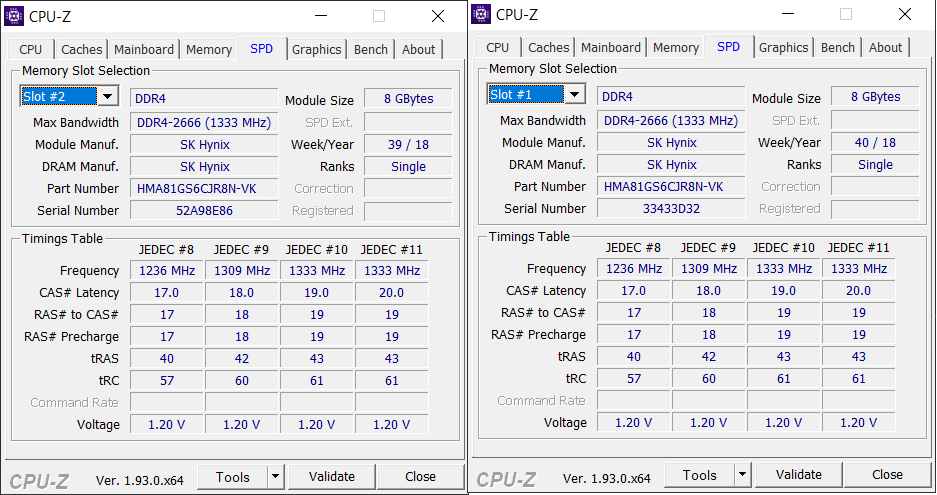Screen dimensions: 937x495
Task: Switch to CPU tab in left window
Action: tap(30, 50)
